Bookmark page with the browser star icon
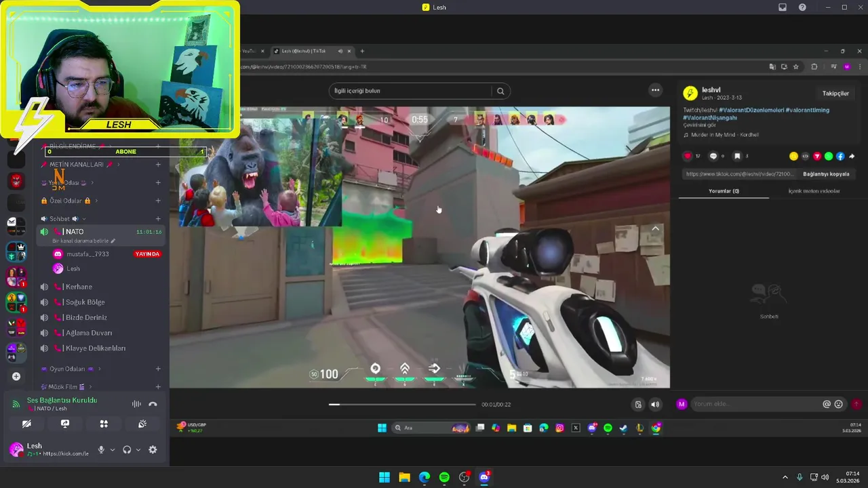The image size is (868, 488). click(x=796, y=66)
